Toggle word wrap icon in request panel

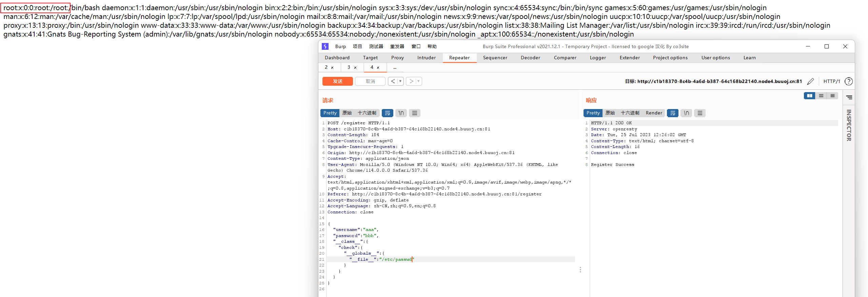click(388, 113)
